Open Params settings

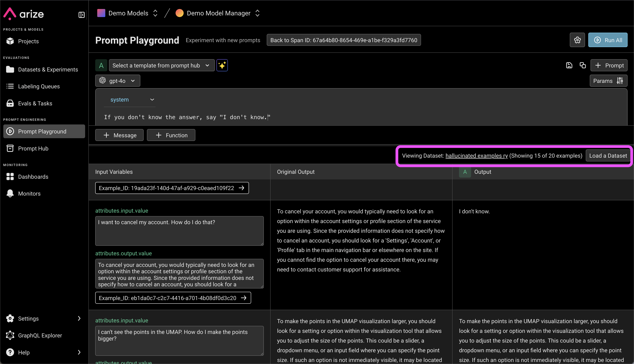click(609, 81)
